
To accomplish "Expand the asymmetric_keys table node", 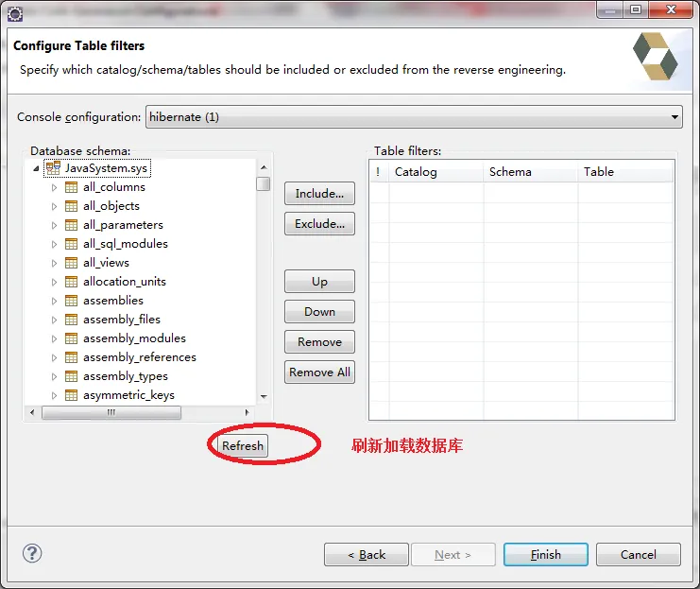I will pyautogui.click(x=54, y=395).
